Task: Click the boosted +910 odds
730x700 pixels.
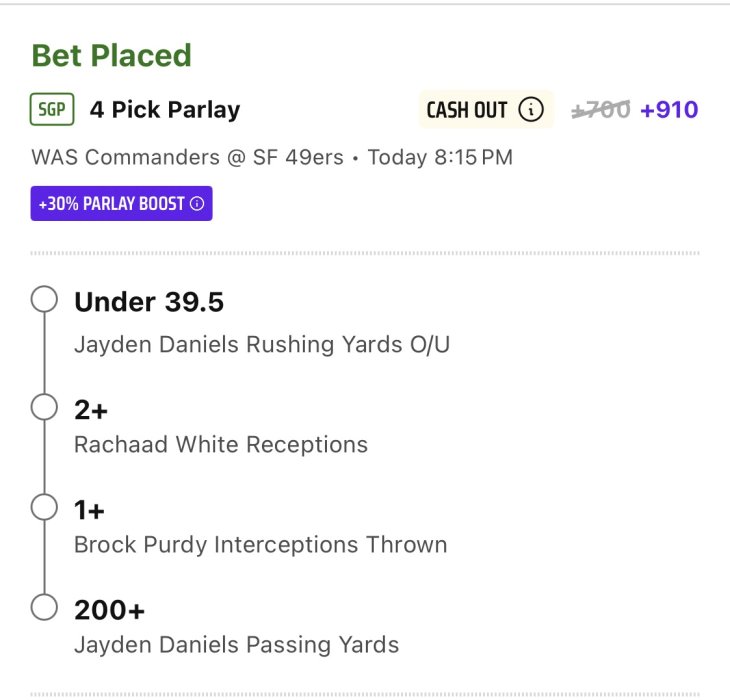Action: tap(669, 110)
